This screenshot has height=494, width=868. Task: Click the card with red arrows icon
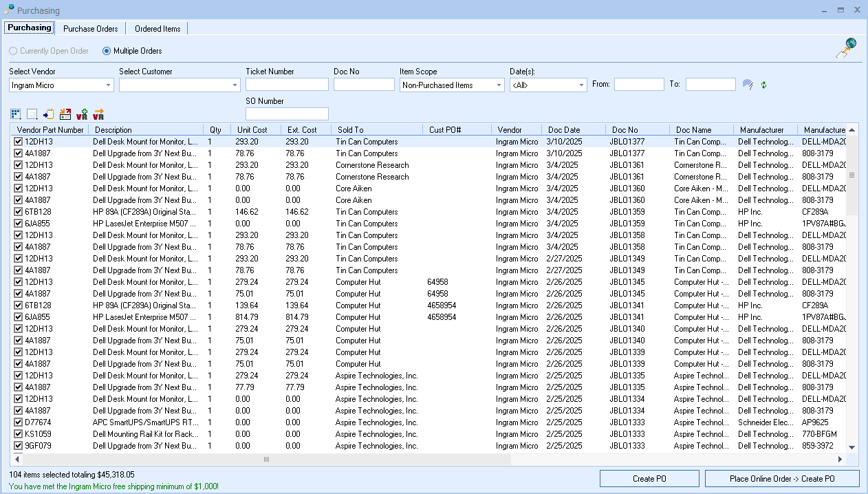[x=65, y=114]
